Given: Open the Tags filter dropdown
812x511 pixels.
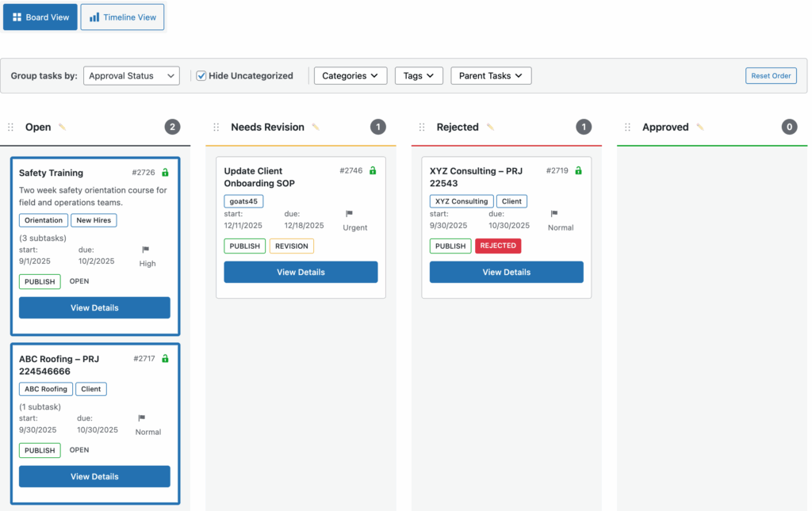Looking at the screenshot, I should pos(419,76).
